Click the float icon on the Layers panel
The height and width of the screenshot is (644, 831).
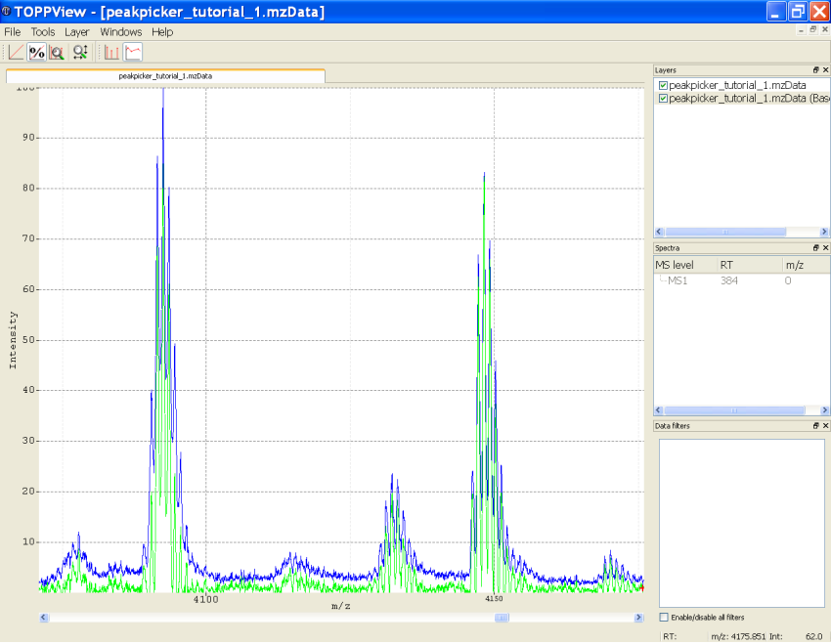816,69
